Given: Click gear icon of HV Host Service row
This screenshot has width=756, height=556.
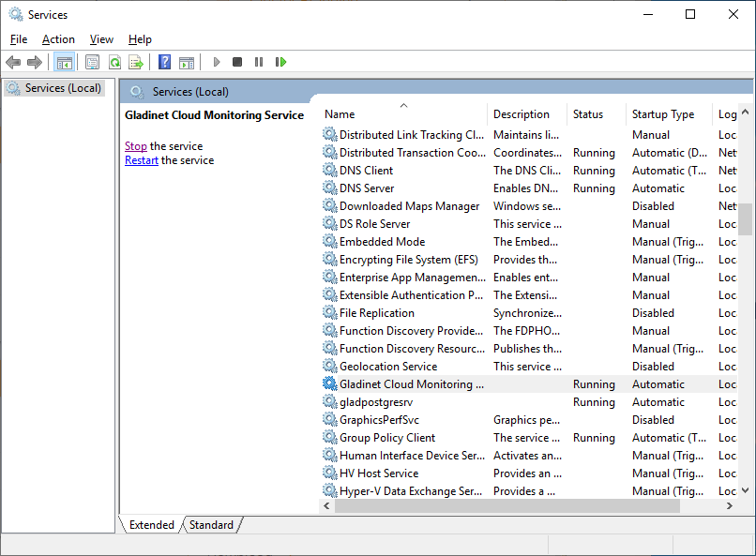Looking at the screenshot, I should pos(330,473).
